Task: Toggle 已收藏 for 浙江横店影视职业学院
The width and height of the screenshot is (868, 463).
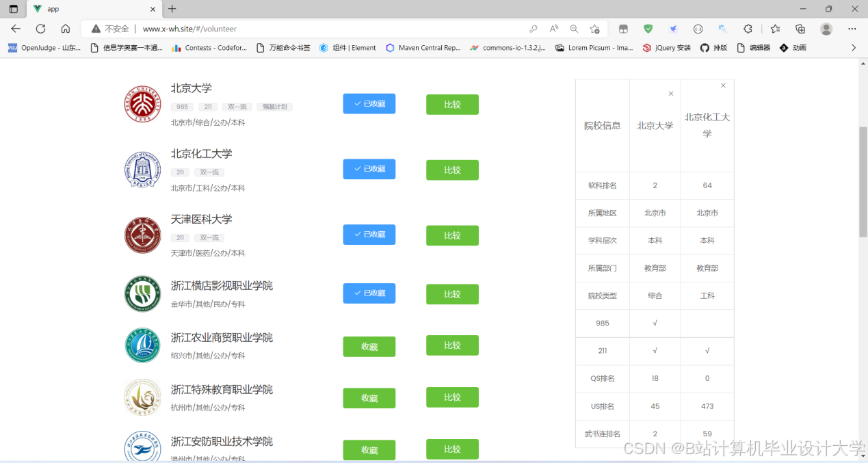Action: (x=369, y=293)
